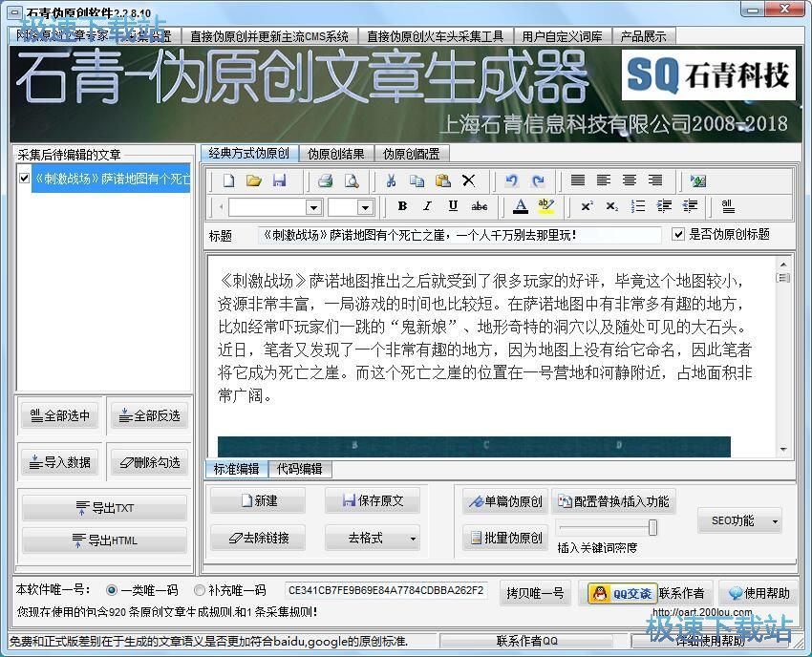Toggle bold formatting
Screen dimensions: 812x657
(402, 206)
